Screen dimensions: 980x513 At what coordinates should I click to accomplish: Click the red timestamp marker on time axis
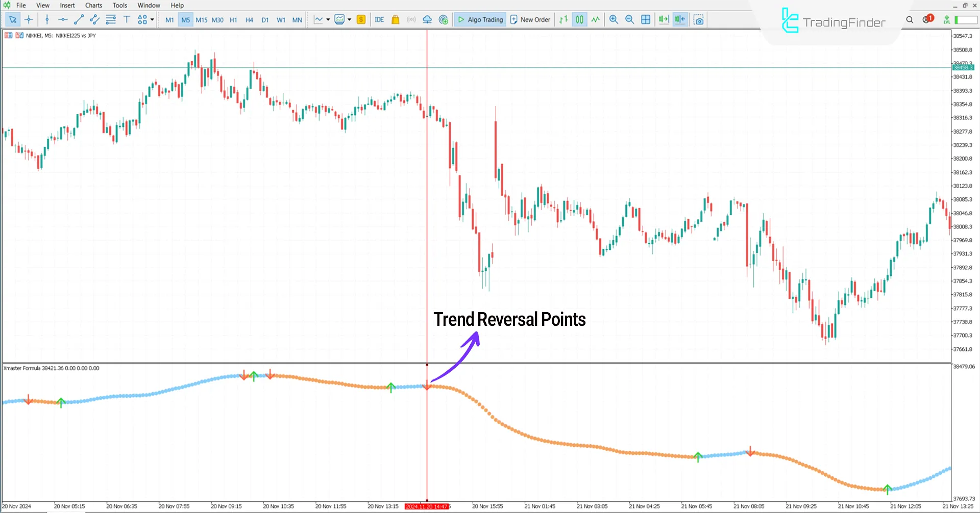click(x=427, y=506)
